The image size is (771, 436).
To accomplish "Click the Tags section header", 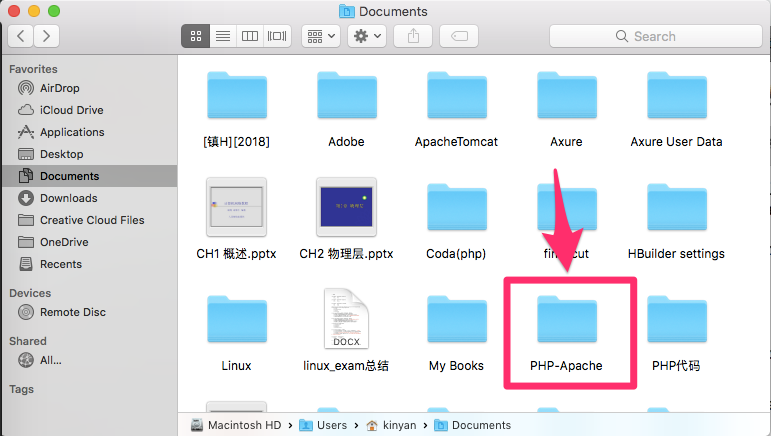I will [21, 389].
